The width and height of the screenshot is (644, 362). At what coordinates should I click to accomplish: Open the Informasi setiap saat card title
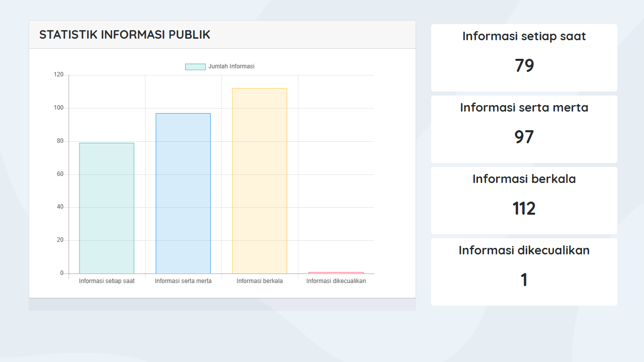tap(524, 36)
